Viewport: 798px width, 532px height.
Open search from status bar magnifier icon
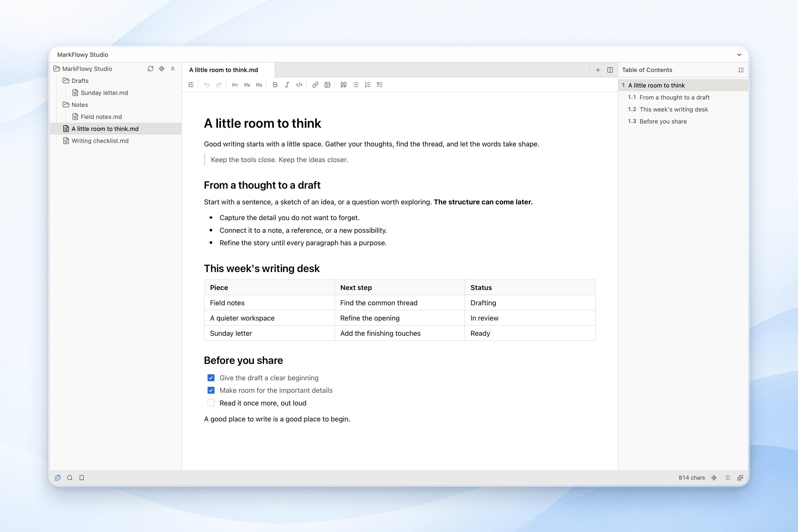[x=70, y=478]
